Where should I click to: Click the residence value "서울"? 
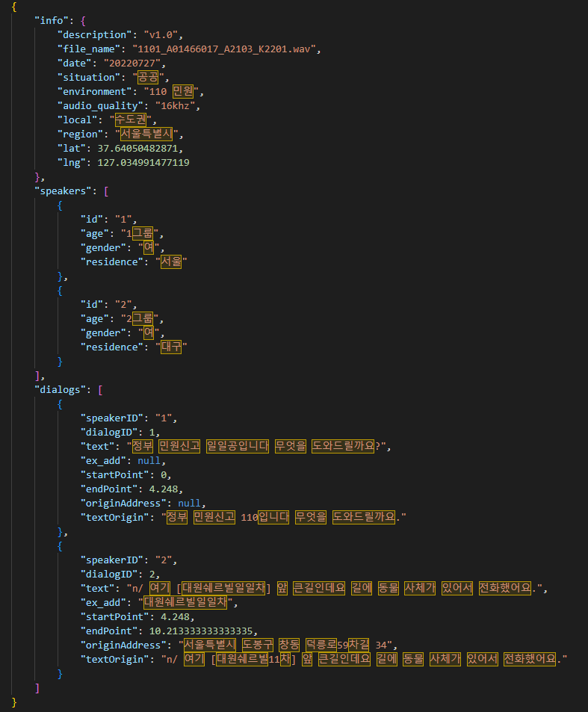pyautogui.click(x=171, y=261)
